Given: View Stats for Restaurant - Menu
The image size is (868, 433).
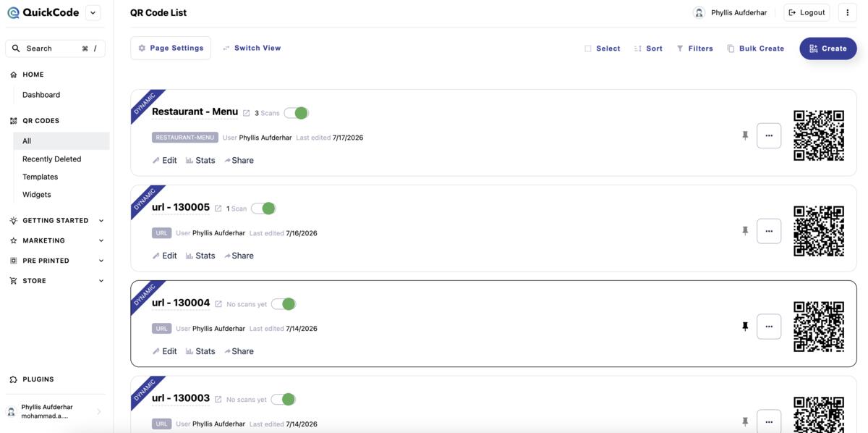Looking at the screenshot, I should point(200,161).
